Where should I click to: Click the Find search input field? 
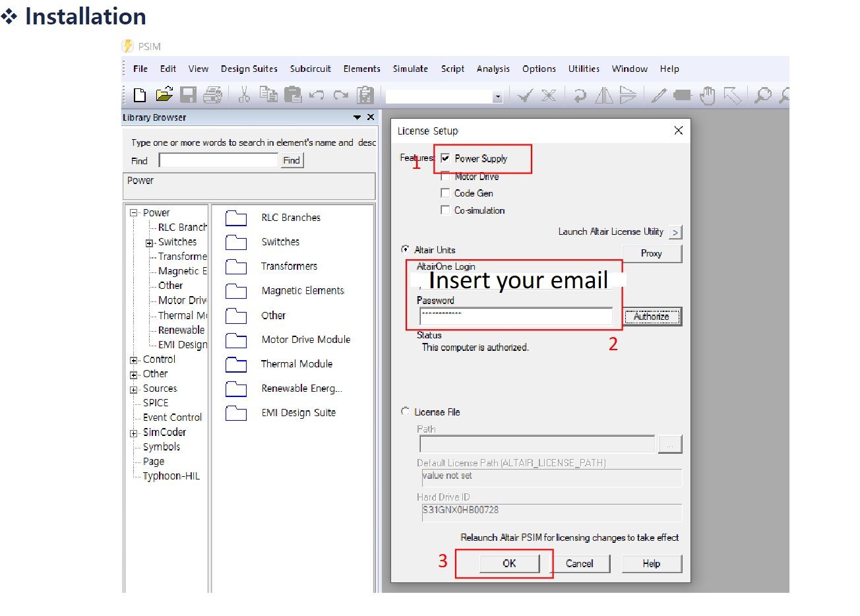(x=219, y=160)
